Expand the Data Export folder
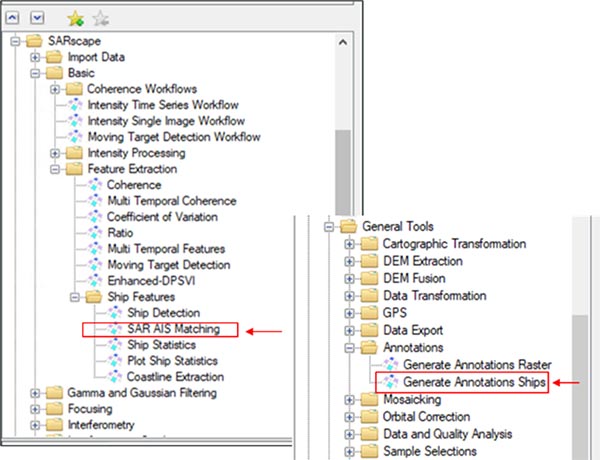The width and height of the screenshot is (600, 460). tap(349, 330)
